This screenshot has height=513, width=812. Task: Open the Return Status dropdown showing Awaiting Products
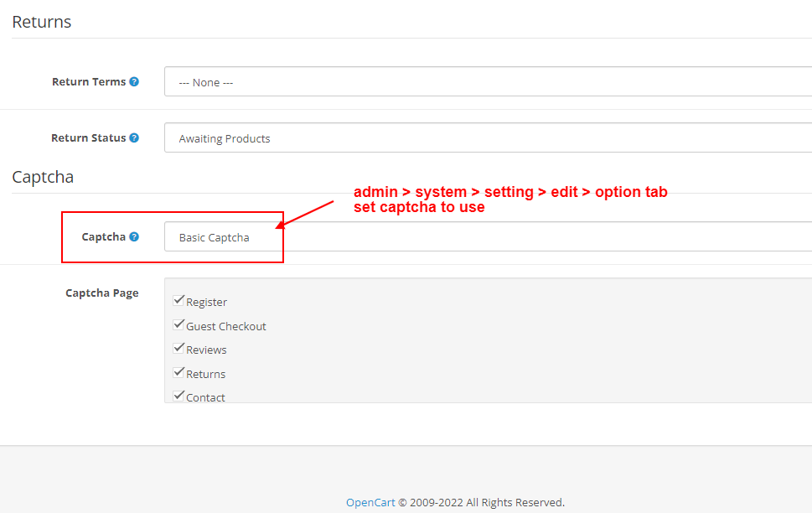[488, 137]
